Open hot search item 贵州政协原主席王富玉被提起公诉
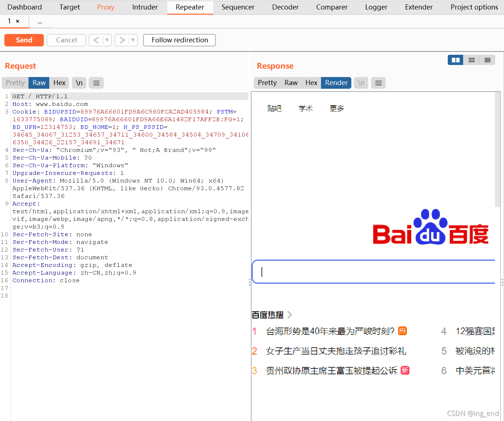The image size is (504, 421). (332, 371)
